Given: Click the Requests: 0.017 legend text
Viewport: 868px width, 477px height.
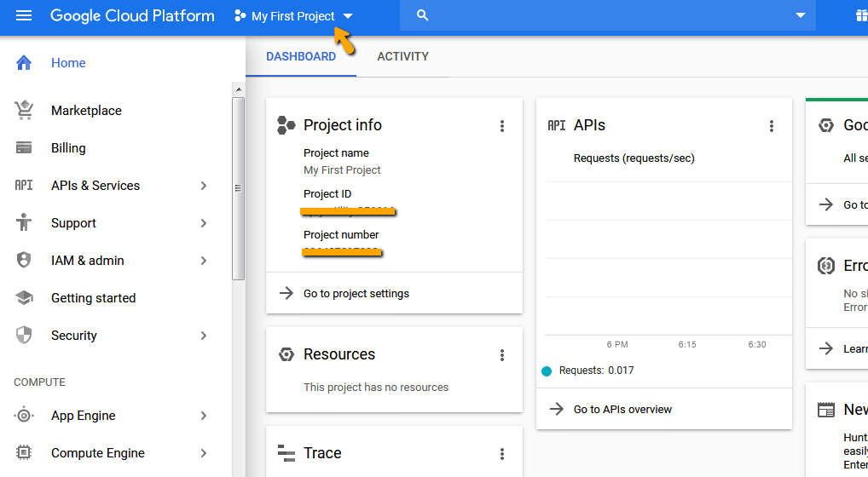Looking at the screenshot, I should coord(596,371).
